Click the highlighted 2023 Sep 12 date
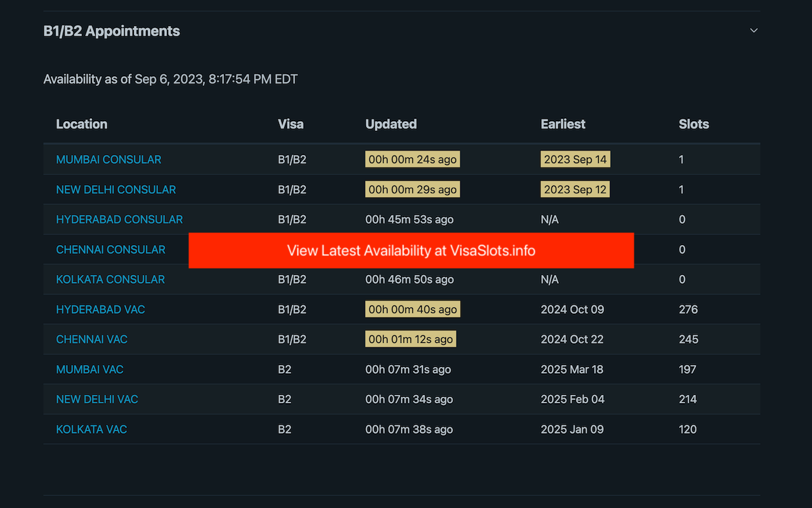Image resolution: width=812 pixels, height=508 pixels. pos(575,189)
